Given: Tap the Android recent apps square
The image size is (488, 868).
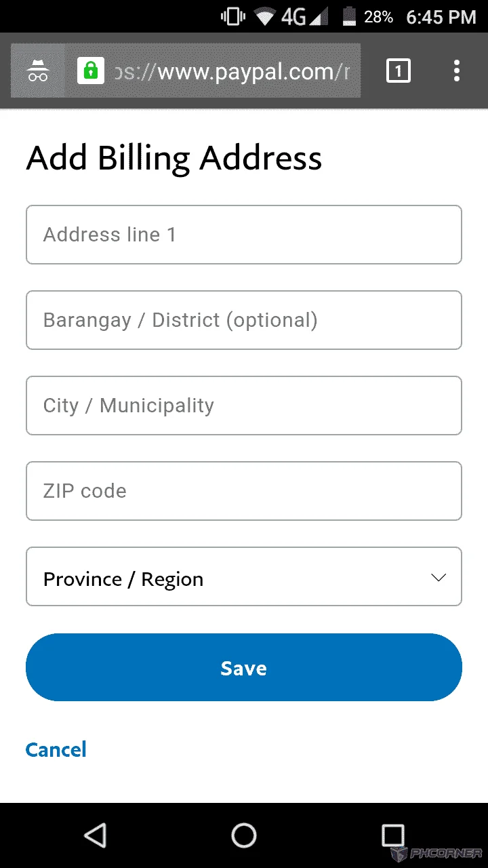Looking at the screenshot, I should tap(392, 835).
